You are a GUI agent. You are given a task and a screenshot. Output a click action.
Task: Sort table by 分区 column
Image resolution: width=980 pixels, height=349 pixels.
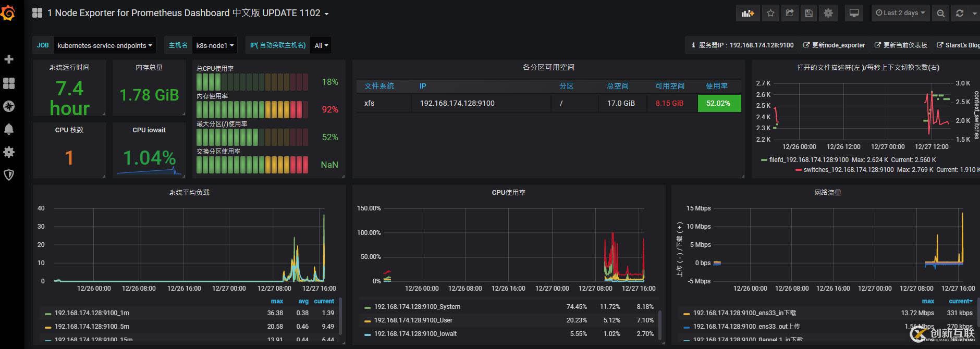pyautogui.click(x=566, y=86)
